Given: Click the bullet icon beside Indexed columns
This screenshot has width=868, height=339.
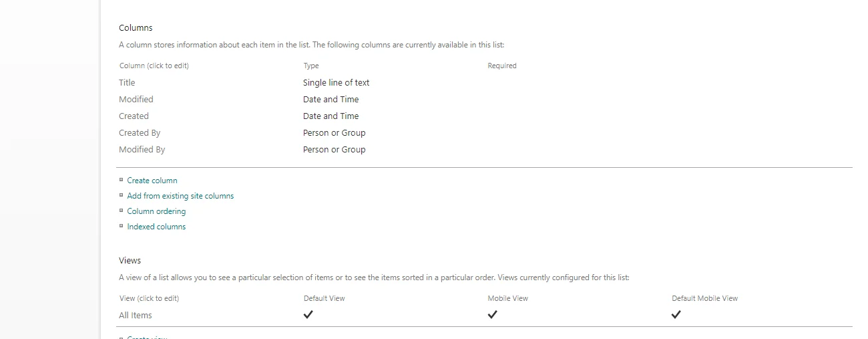Looking at the screenshot, I should click(x=121, y=226).
